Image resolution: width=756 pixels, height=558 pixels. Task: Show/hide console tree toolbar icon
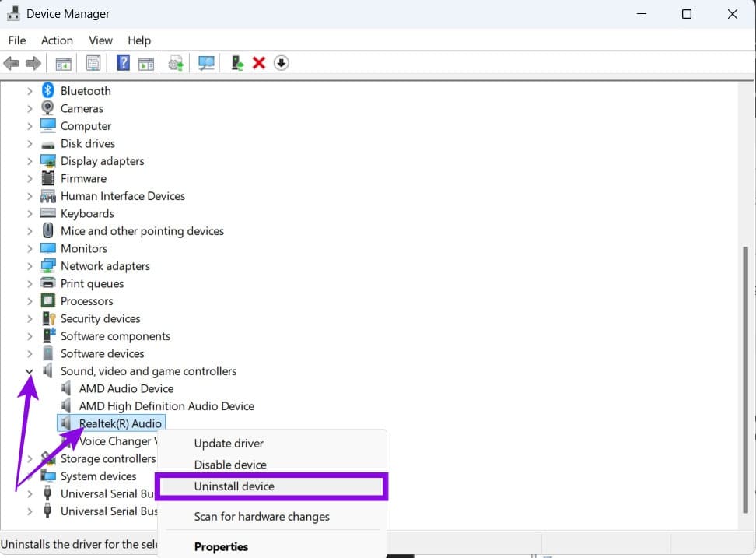click(x=63, y=63)
